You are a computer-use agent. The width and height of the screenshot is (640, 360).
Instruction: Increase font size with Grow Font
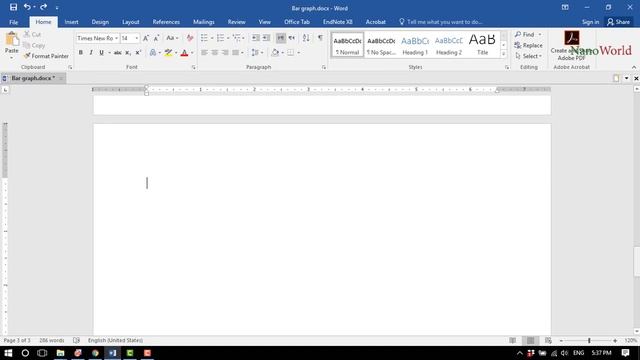tap(146, 38)
